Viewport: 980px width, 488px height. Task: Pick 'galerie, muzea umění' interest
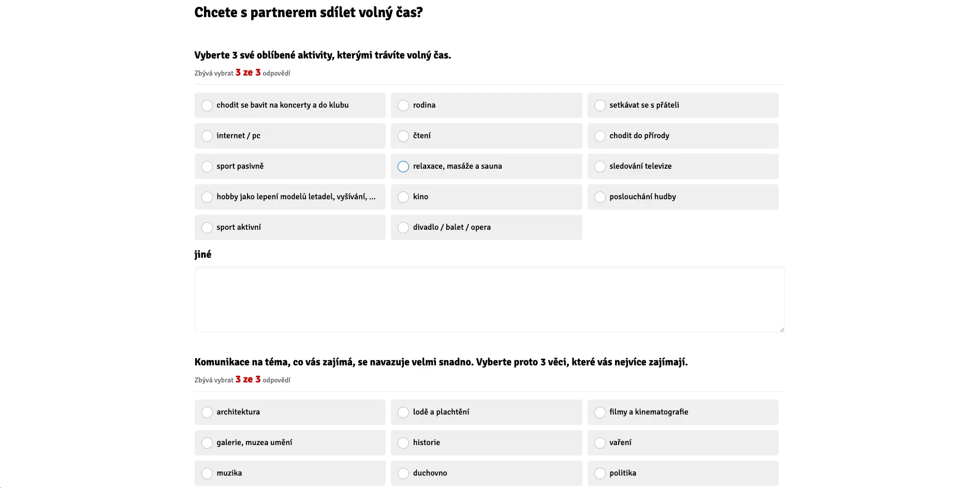pos(290,442)
